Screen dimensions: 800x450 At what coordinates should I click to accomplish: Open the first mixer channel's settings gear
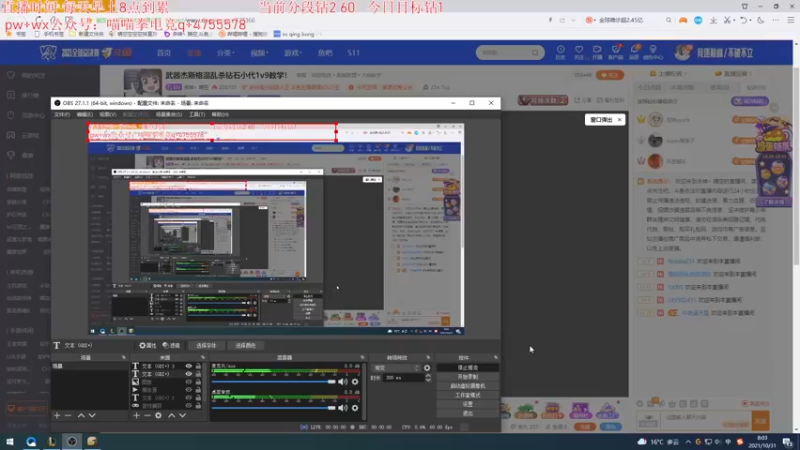(355, 382)
